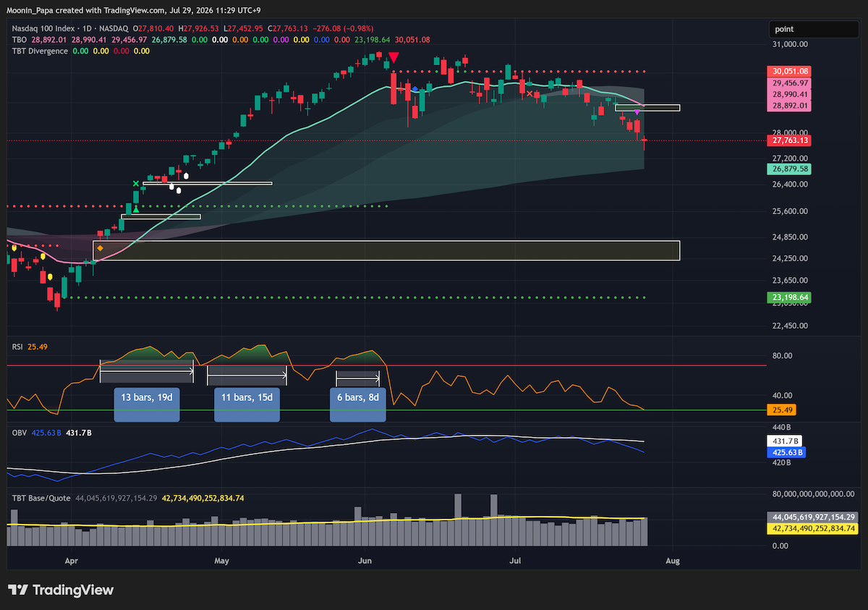Image resolution: width=868 pixels, height=610 pixels.
Task: Click the small purple triangle marker in late July
Action: click(x=637, y=113)
